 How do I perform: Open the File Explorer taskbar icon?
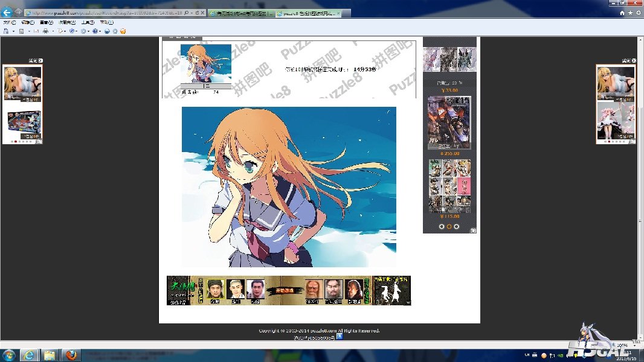(50, 355)
